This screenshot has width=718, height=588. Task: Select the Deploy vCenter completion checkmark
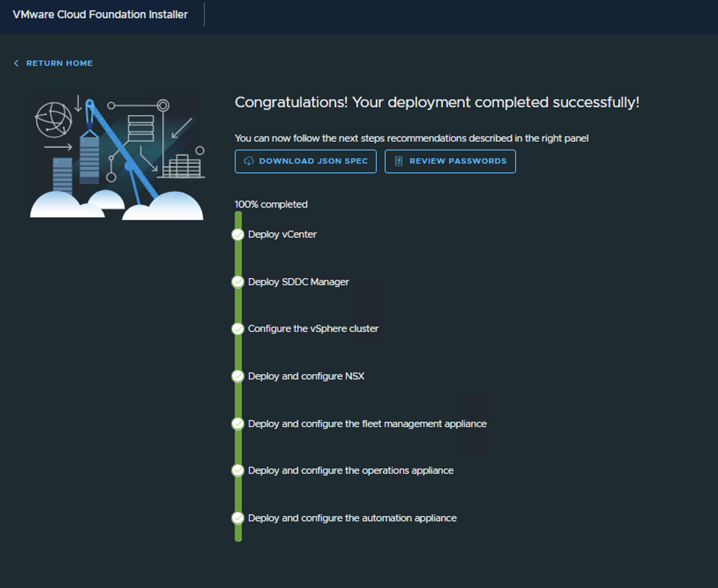click(x=238, y=234)
